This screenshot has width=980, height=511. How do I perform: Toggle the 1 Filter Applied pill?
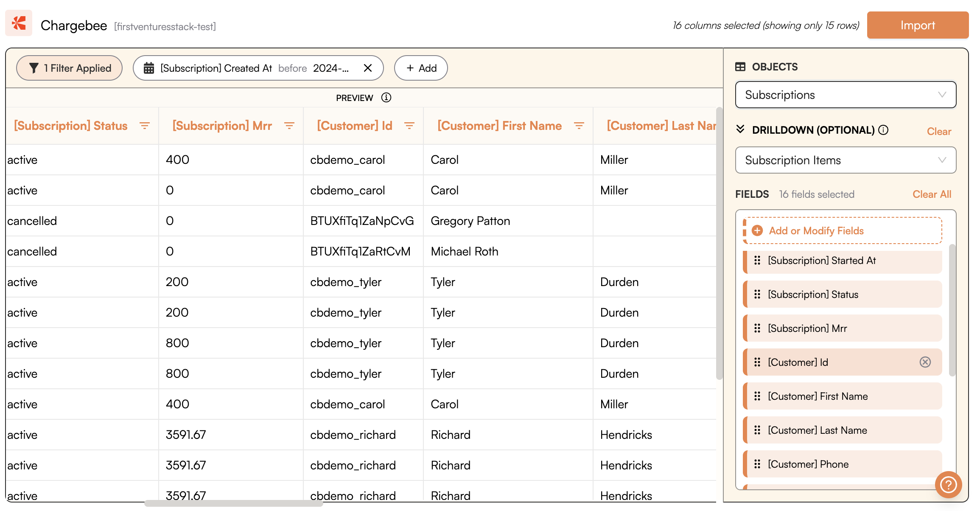tap(70, 68)
